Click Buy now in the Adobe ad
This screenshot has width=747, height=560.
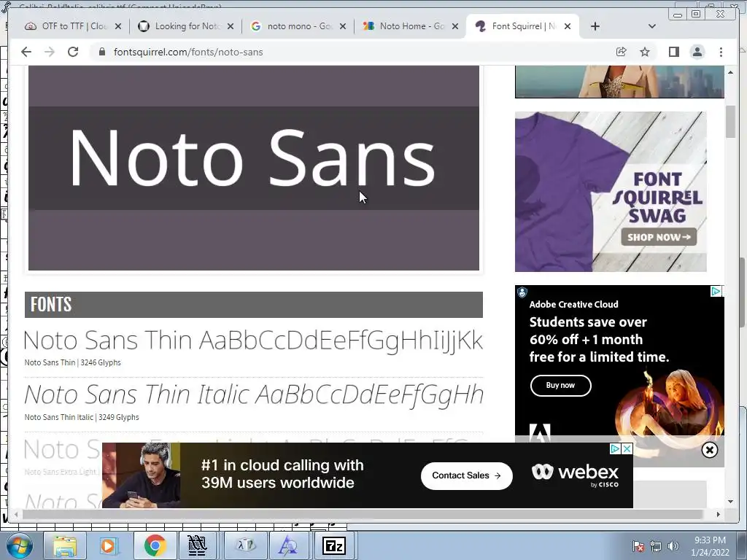561,385
